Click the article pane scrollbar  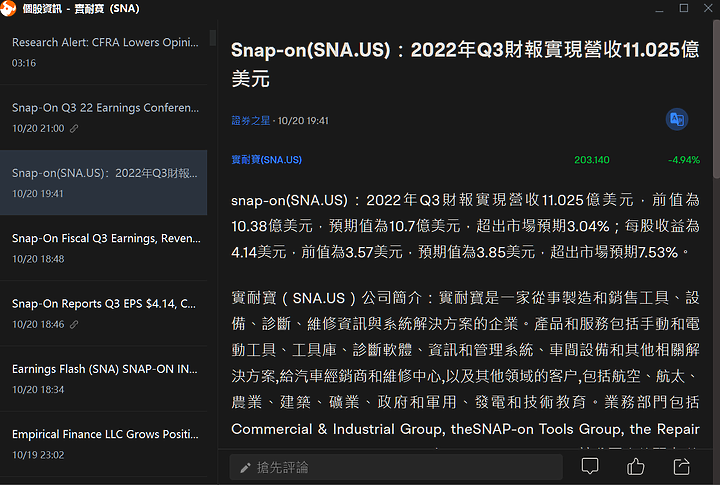716,99
